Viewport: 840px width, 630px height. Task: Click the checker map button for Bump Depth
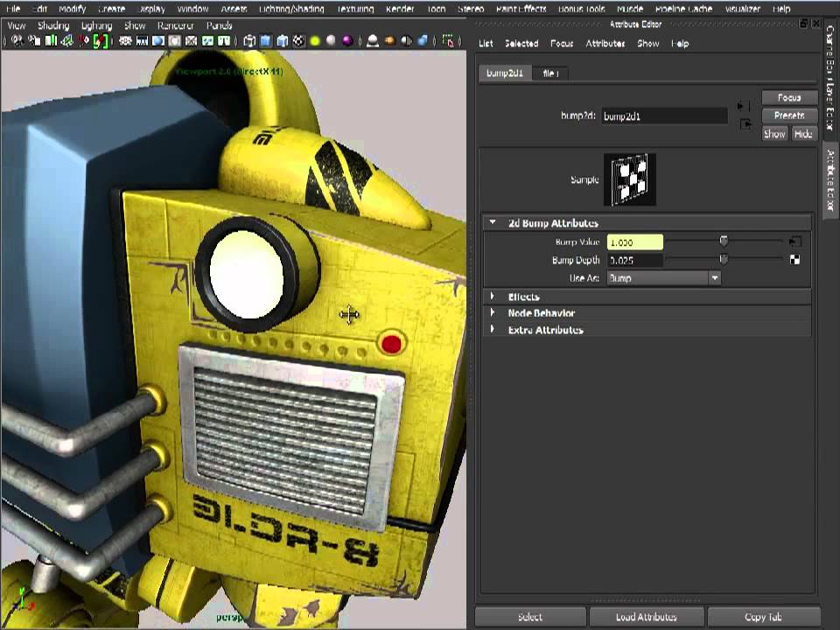[794, 260]
